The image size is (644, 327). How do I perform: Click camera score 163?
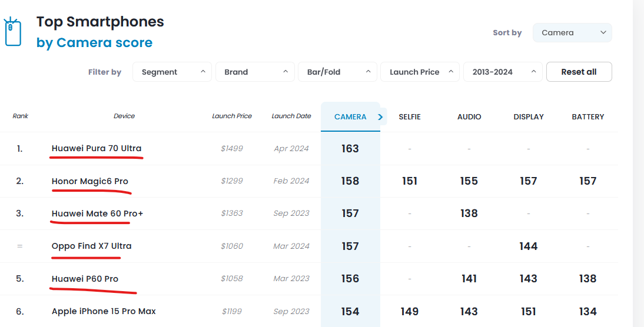350,149
